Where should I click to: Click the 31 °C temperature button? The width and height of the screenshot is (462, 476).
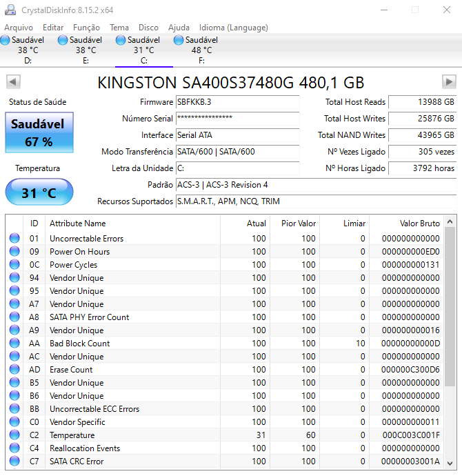(x=39, y=192)
